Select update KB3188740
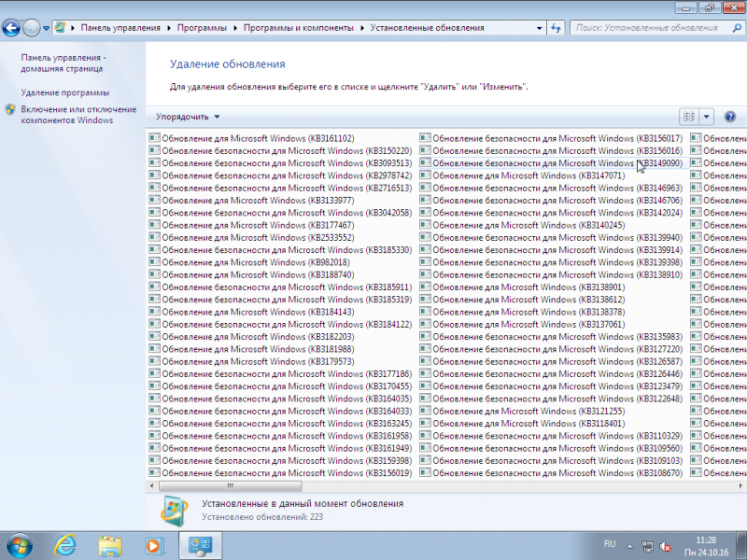Viewport: 747px width, 560px height. [259, 274]
